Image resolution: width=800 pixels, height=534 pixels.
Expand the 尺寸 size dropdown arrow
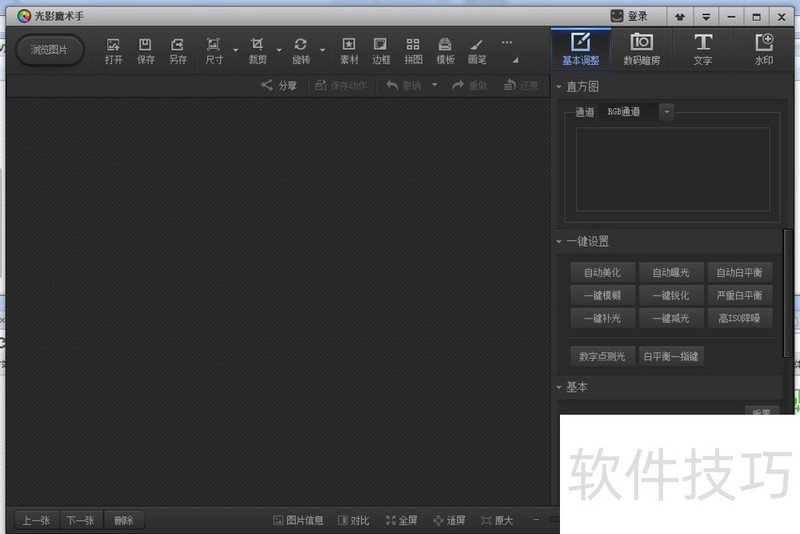[x=236, y=50]
